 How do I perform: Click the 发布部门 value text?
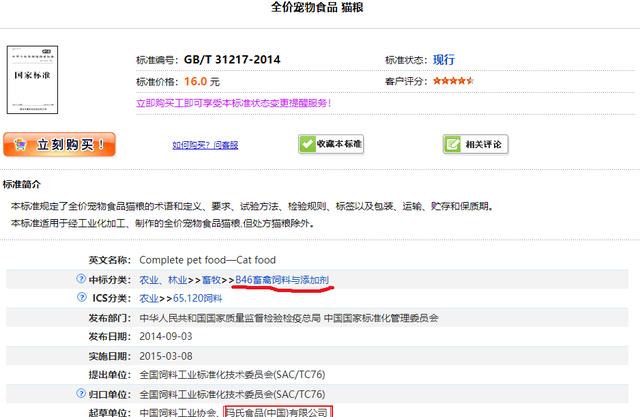pyautogui.click(x=289, y=318)
